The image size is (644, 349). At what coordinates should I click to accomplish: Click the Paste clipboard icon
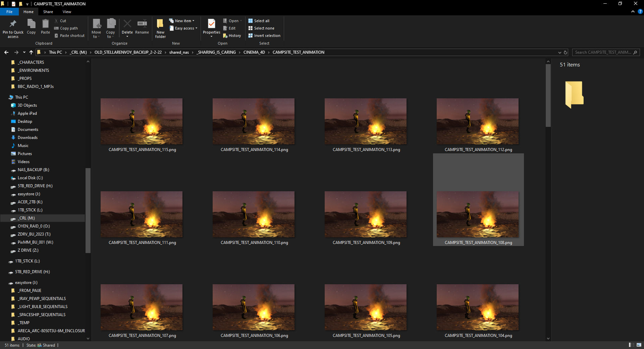pos(45,24)
